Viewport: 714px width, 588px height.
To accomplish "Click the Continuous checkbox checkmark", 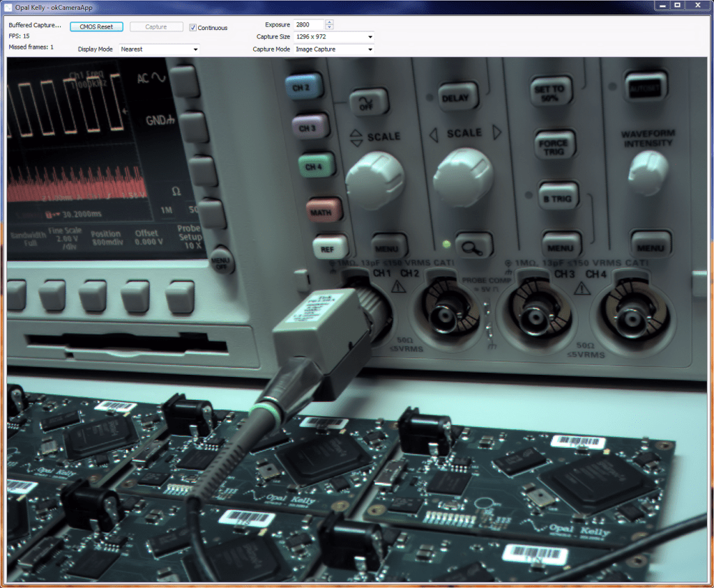I will [x=193, y=27].
